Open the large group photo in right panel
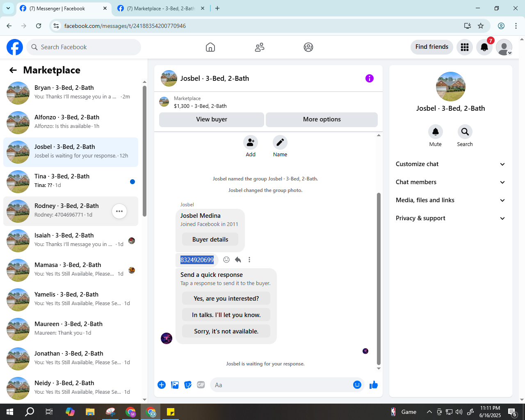Viewport: 525px width, 420px height. (x=451, y=87)
